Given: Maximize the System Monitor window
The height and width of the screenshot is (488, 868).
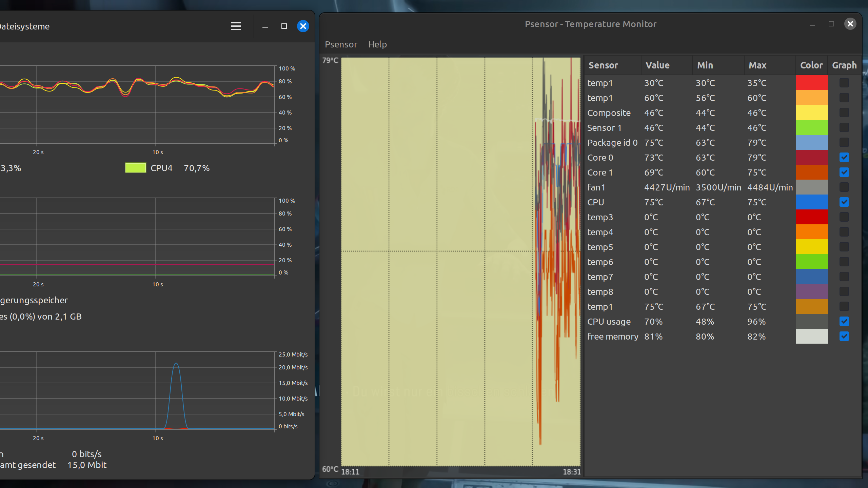Looking at the screenshot, I should pyautogui.click(x=284, y=26).
